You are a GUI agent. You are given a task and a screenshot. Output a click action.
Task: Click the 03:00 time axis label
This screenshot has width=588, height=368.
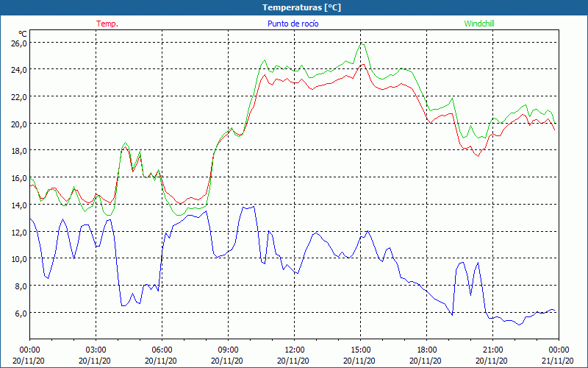click(x=96, y=350)
